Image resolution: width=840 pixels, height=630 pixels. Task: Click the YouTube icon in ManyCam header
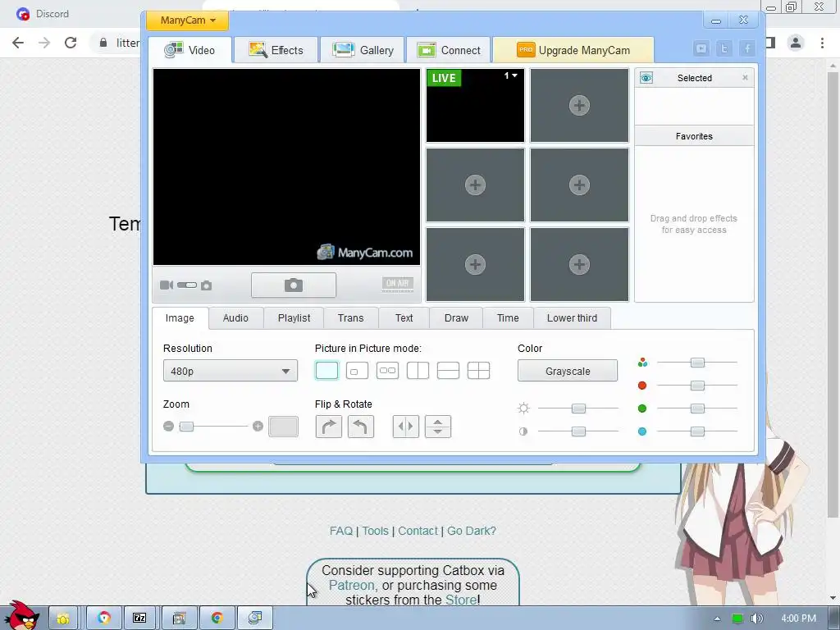(x=701, y=48)
